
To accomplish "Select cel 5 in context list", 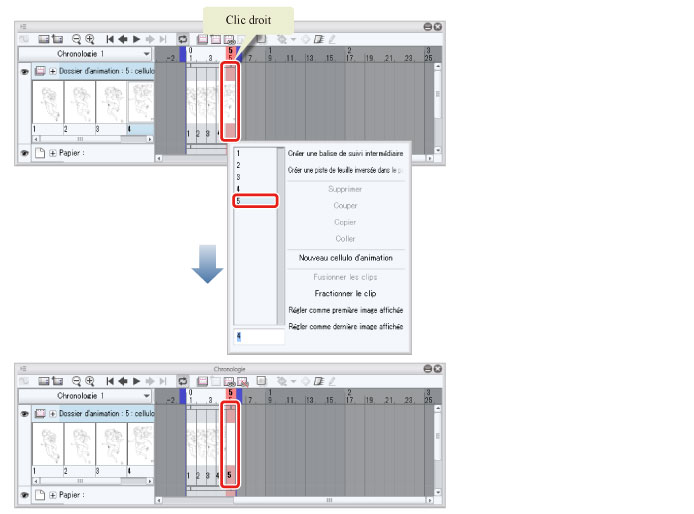I will 255,201.
